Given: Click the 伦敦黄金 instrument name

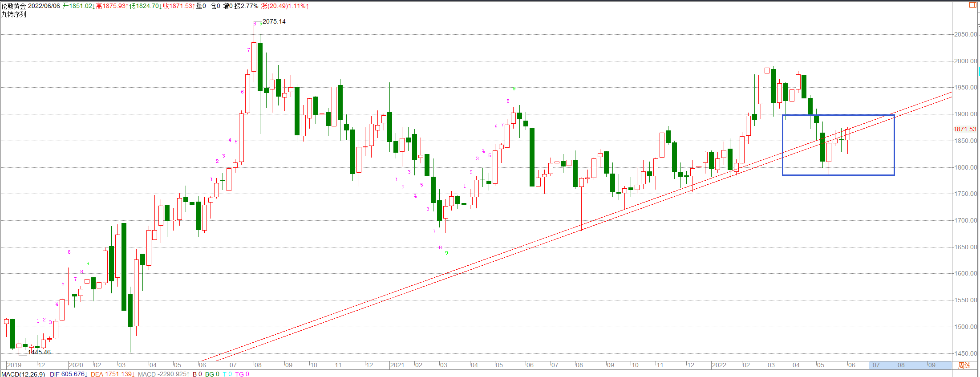Looking at the screenshot, I should [x=14, y=6].
